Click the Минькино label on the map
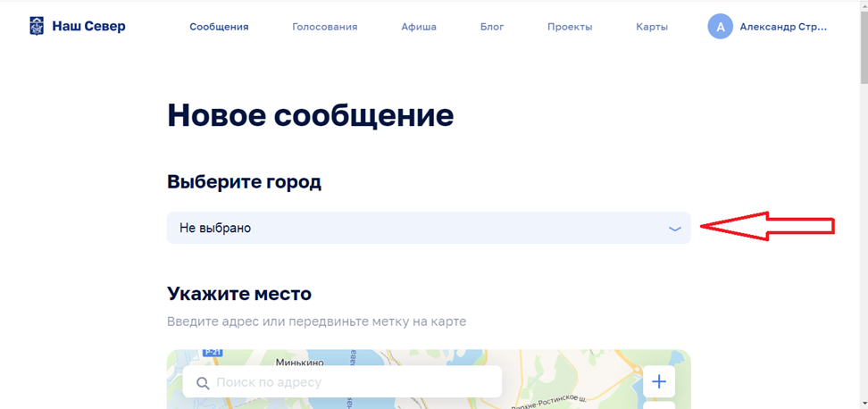This screenshot has width=868, height=409. pyautogui.click(x=300, y=363)
